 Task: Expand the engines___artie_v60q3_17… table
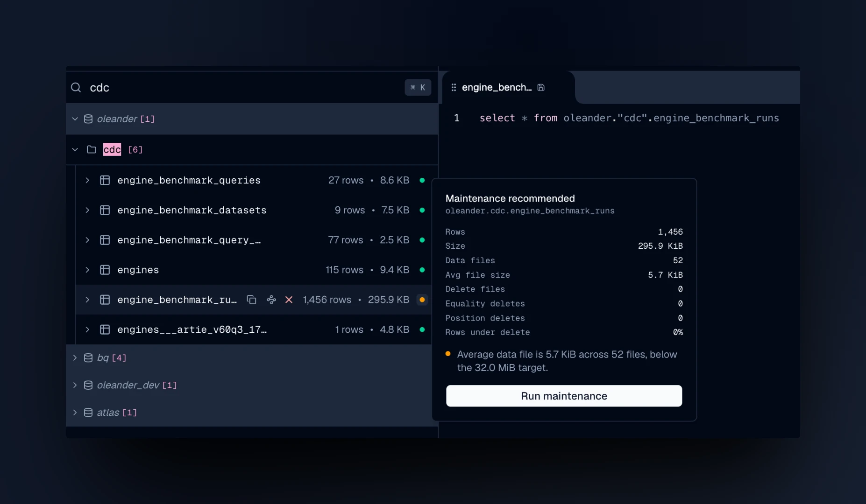87,329
